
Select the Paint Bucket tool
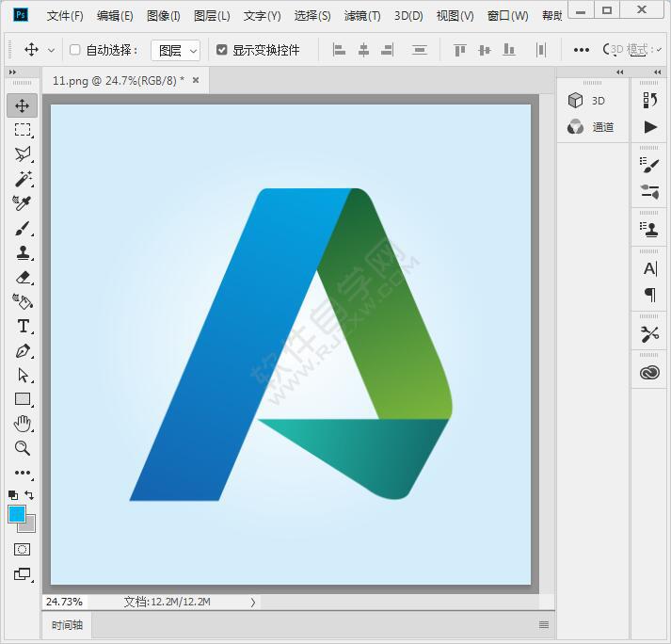(x=23, y=301)
